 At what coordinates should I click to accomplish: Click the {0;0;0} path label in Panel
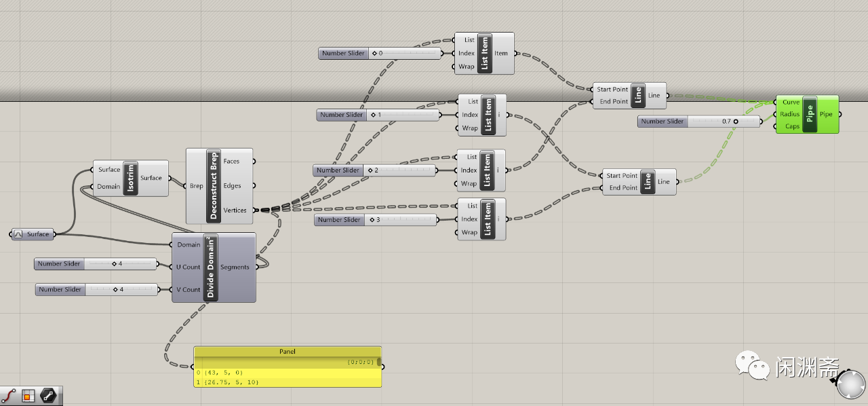point(361,362)
